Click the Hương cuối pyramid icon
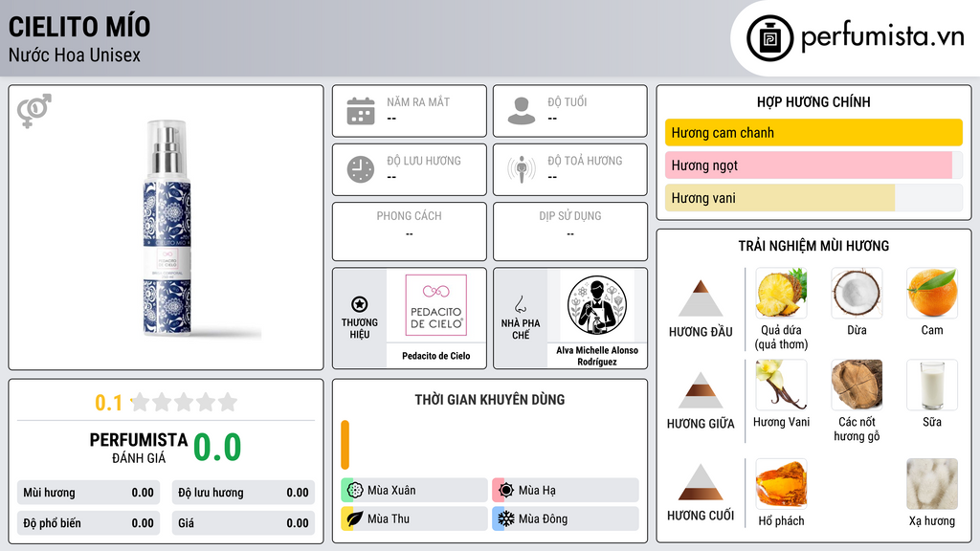The height and width of the screenshot is (551, 980). pyautogui.click(x=701, y=482)
